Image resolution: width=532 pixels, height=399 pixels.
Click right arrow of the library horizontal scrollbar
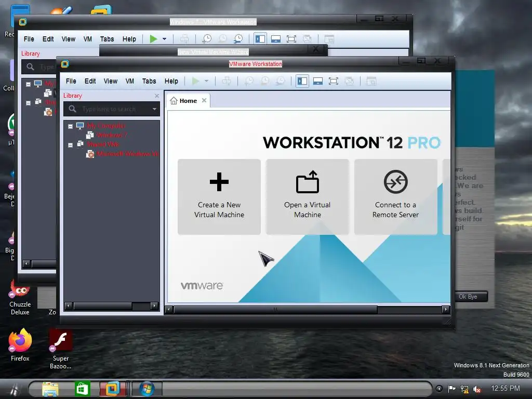point(154,306)
